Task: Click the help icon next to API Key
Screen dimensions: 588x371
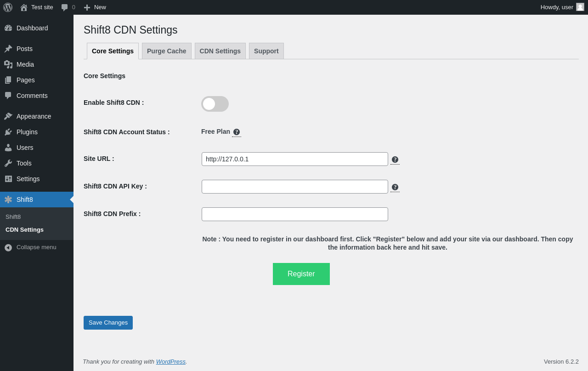Action: pos(395,187)
